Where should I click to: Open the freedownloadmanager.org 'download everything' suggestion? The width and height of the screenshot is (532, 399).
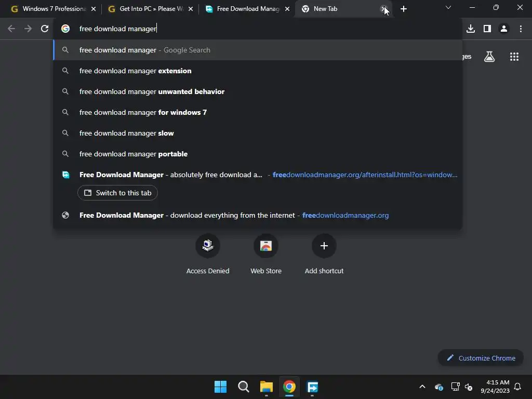pyautogui.click(x=258, y=215)
